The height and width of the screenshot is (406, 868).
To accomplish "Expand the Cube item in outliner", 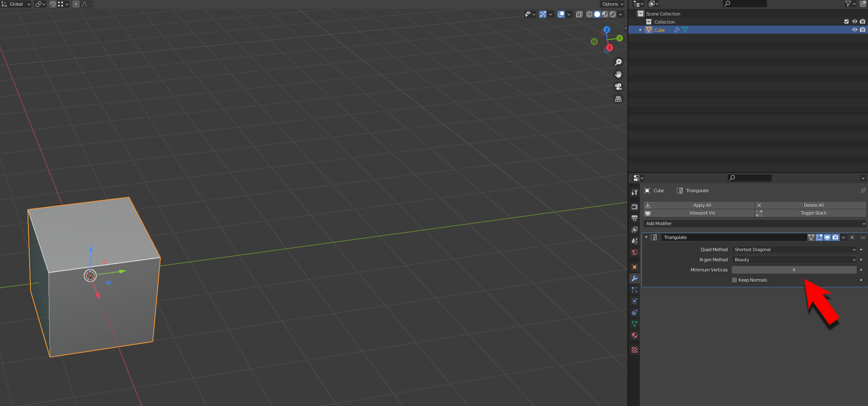I will tap(641, 30).
